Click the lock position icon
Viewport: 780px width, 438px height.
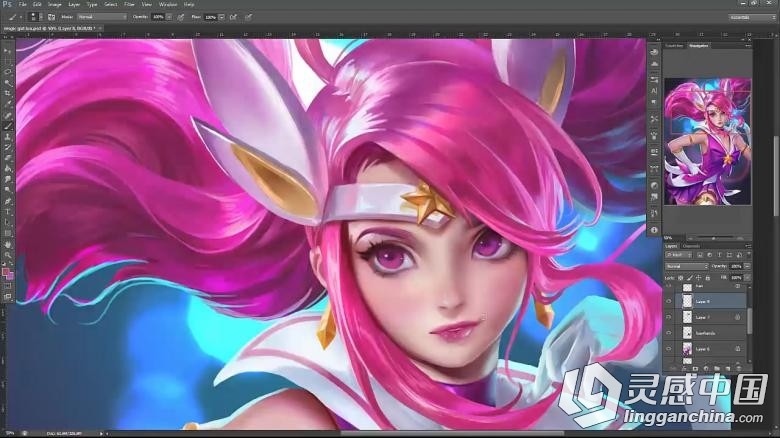[698, 278]
